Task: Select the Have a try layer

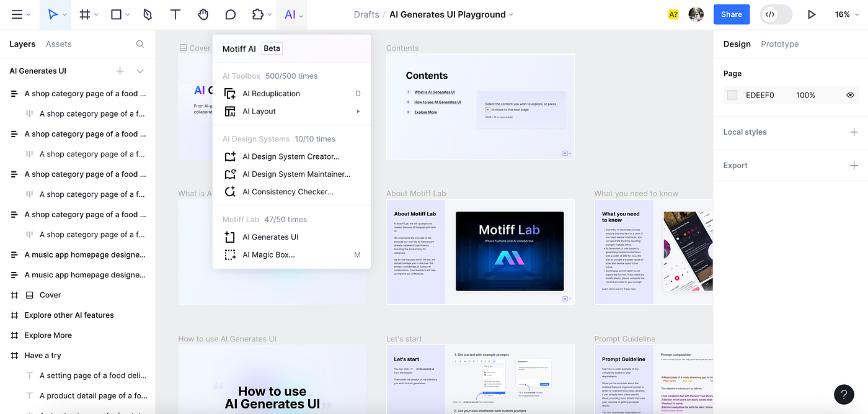Action: 77,356
